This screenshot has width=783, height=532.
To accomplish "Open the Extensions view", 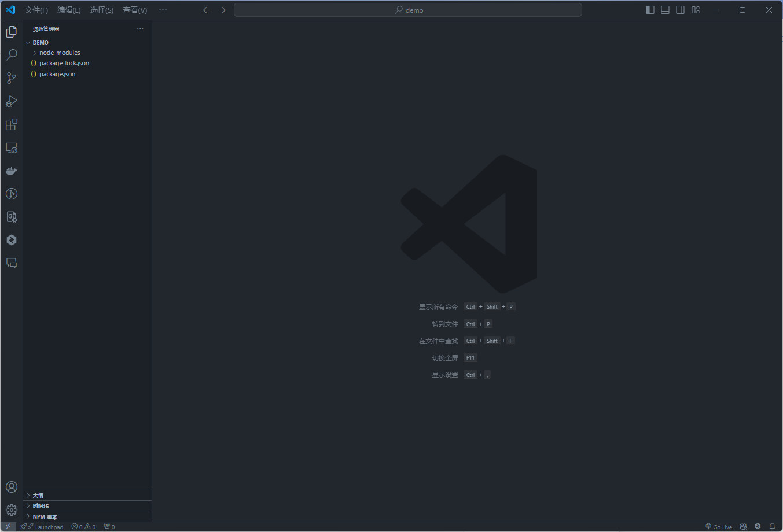I will [12, 124].
